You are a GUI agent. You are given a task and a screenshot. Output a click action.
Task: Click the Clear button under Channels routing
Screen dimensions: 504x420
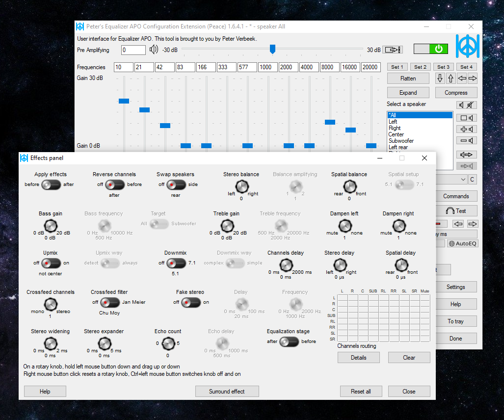pos(409,358)
